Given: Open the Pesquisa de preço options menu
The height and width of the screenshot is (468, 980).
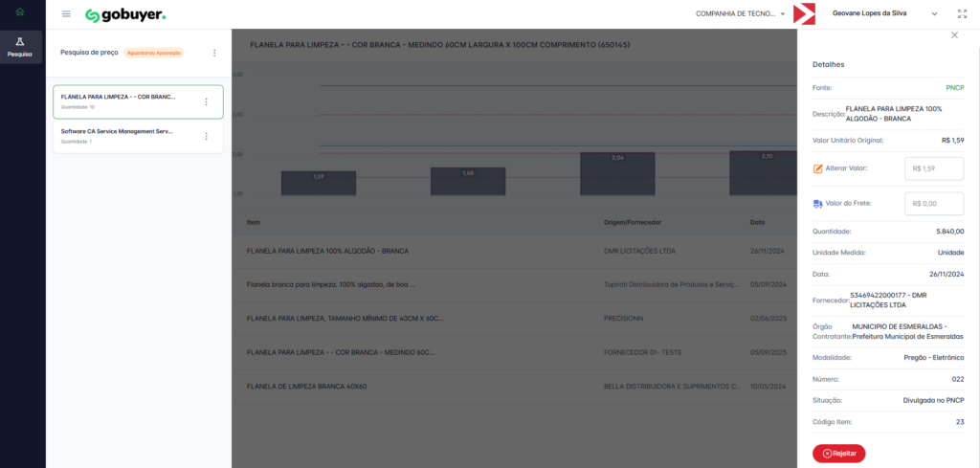Looking at the screenshot, I should coord(214,53).
